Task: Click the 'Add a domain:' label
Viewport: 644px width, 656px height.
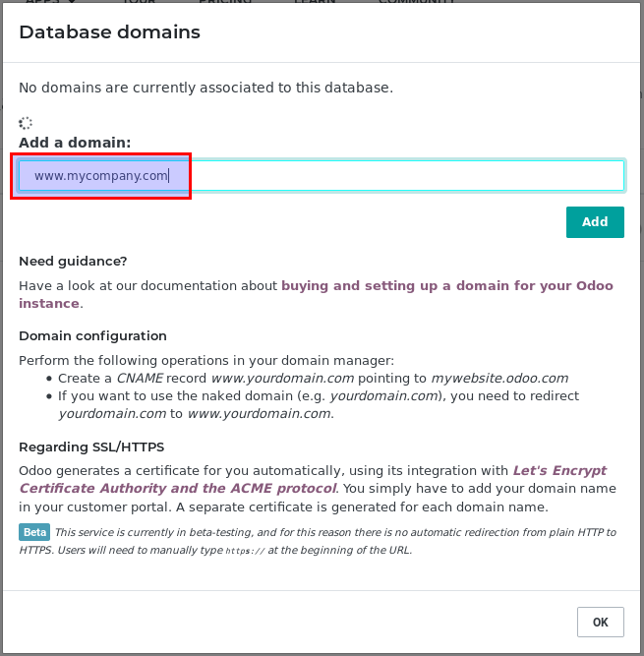Action: pyautogui.click(x=75, y=143)
